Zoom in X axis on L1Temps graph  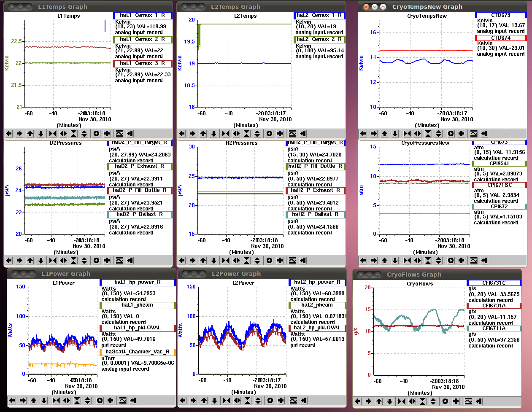(x=53, y=134)
